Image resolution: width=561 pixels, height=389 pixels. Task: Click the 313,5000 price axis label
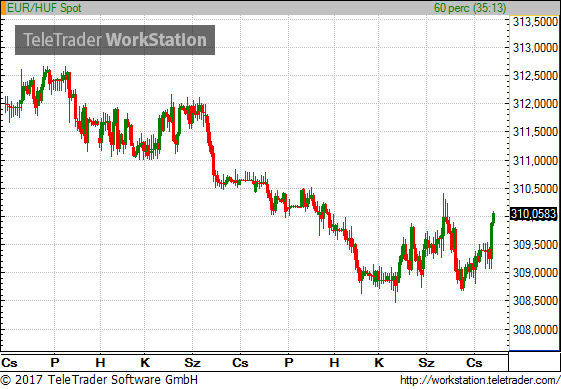(x=535, y=22)
